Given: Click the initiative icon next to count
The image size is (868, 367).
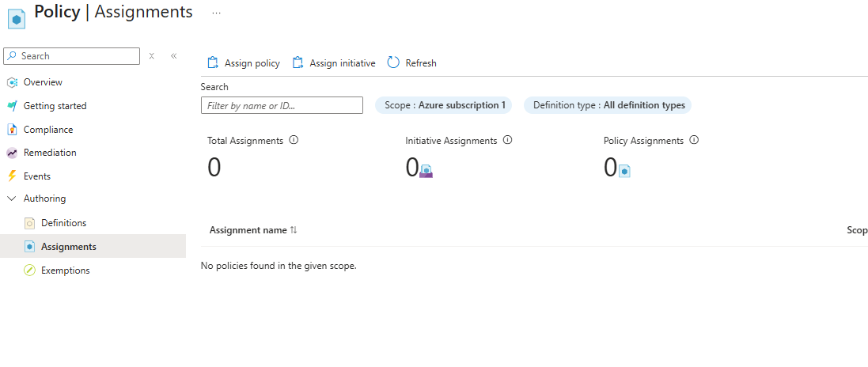Looking at the screenshot, I should coord(426,171).
